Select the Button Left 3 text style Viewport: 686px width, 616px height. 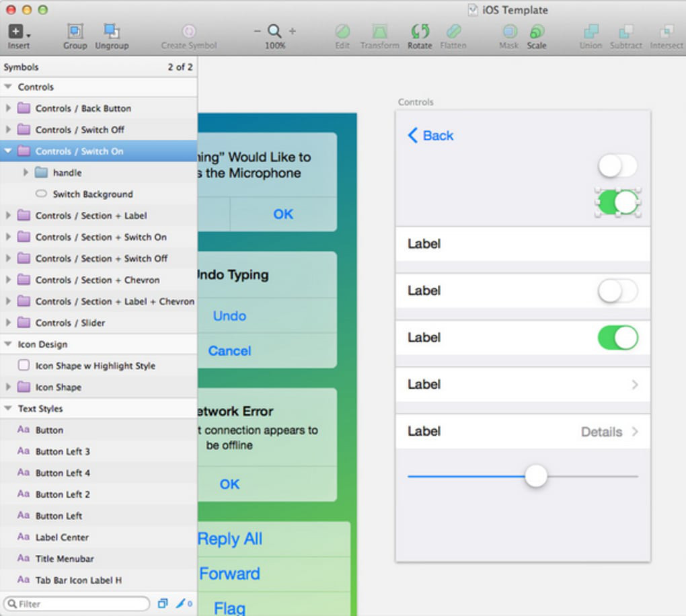coord(98,451)
